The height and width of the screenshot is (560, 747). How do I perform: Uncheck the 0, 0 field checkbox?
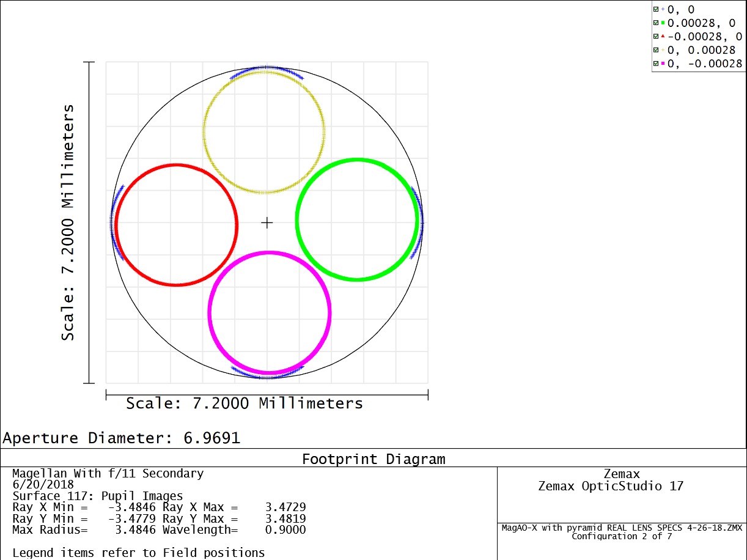656,10
